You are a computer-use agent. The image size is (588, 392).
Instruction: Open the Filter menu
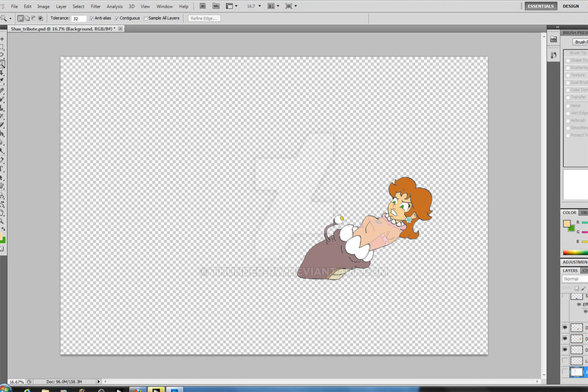click(95, 7)
